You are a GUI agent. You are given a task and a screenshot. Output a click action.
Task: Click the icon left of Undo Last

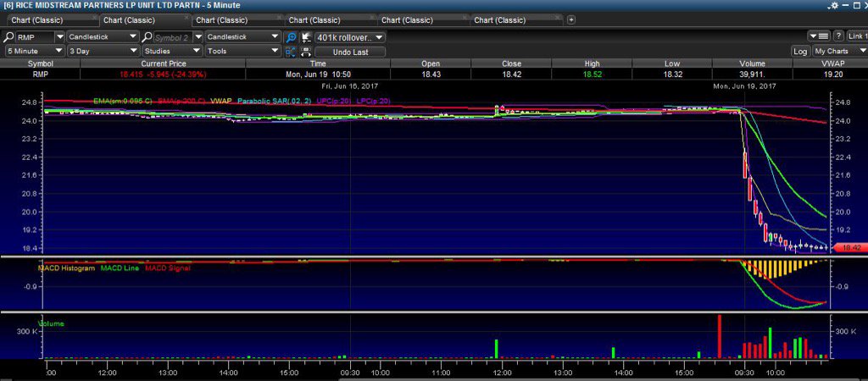pos(306,52)
